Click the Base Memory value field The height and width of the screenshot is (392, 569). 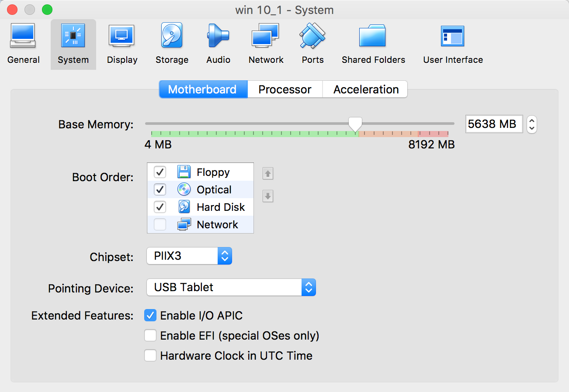[493, 124]
